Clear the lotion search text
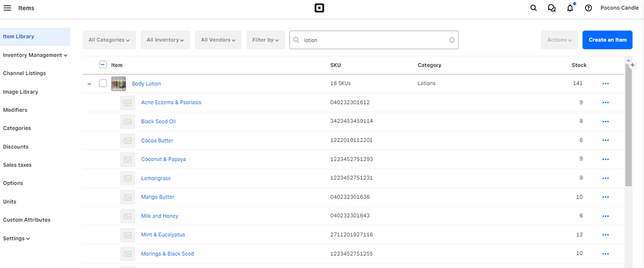 (x=452, y=40)
